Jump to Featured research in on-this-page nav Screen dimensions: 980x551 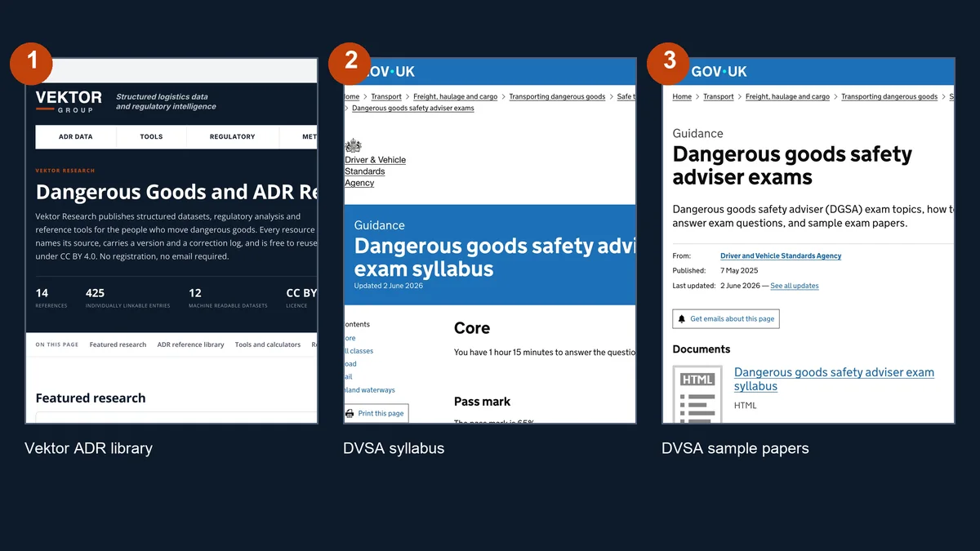[x=118, y=344]
